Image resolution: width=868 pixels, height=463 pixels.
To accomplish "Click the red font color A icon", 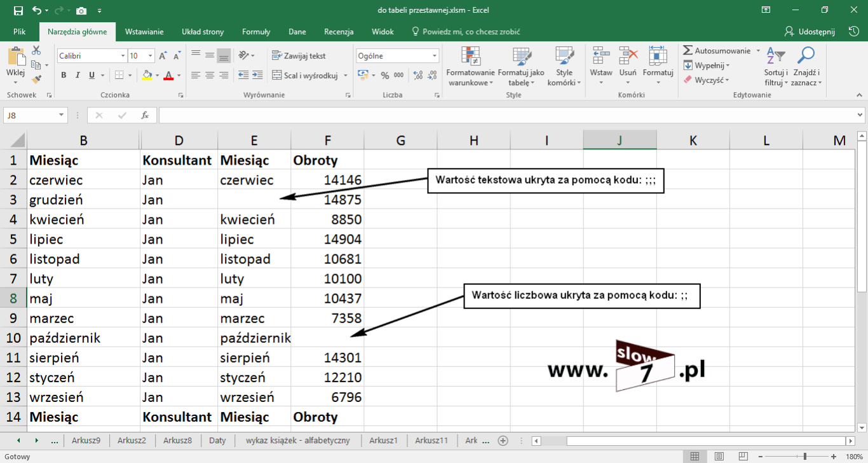I will [168, 75].
